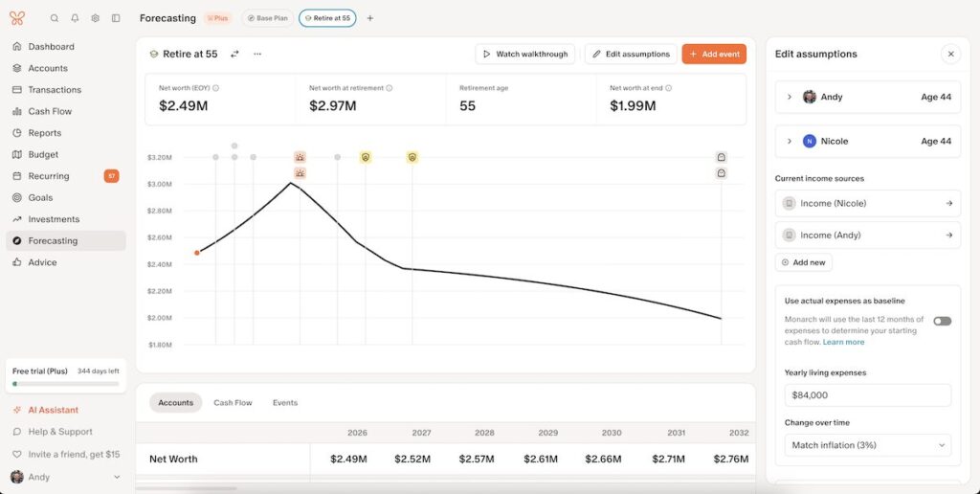Open the Income (Nicole) source
The image size is (980, 494).
867,203
